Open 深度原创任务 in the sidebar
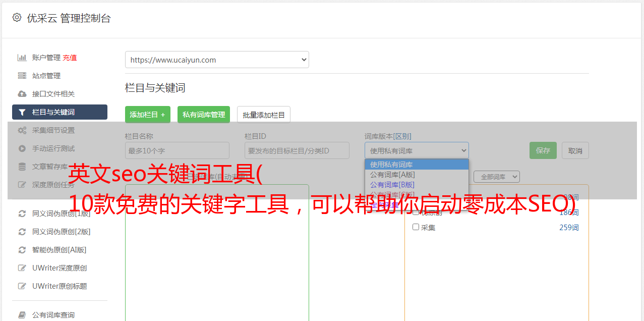 (53, 185)
